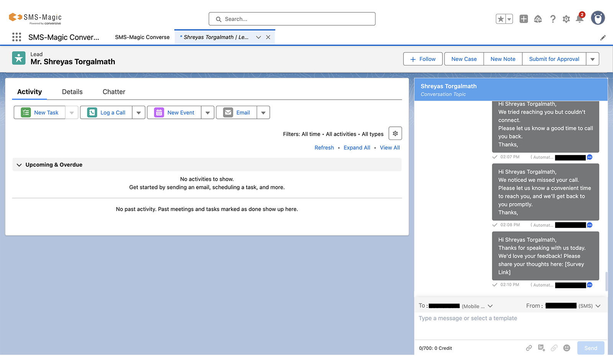
Task: Open the From sender ID dropdown
Action: [x=598, y=306]
